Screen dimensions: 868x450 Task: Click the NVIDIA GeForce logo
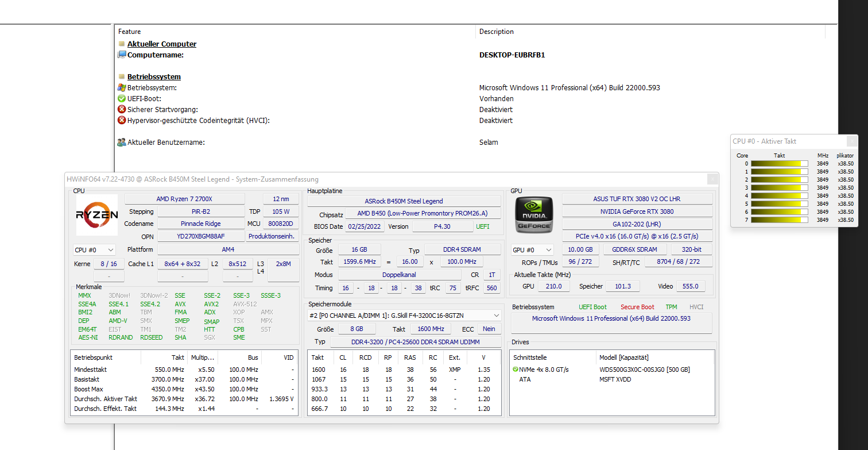click(534, 215)
